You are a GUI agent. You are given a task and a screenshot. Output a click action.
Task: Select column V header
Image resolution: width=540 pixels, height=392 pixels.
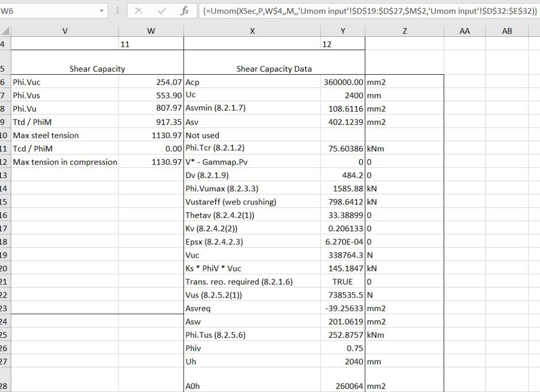[x=64, y=31]
